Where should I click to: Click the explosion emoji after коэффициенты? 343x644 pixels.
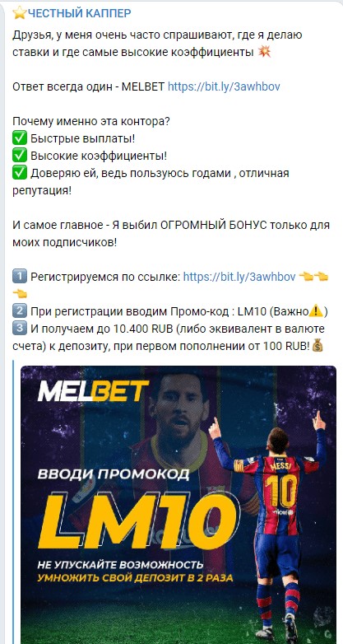pyautogui.click(x=264, y=53)
